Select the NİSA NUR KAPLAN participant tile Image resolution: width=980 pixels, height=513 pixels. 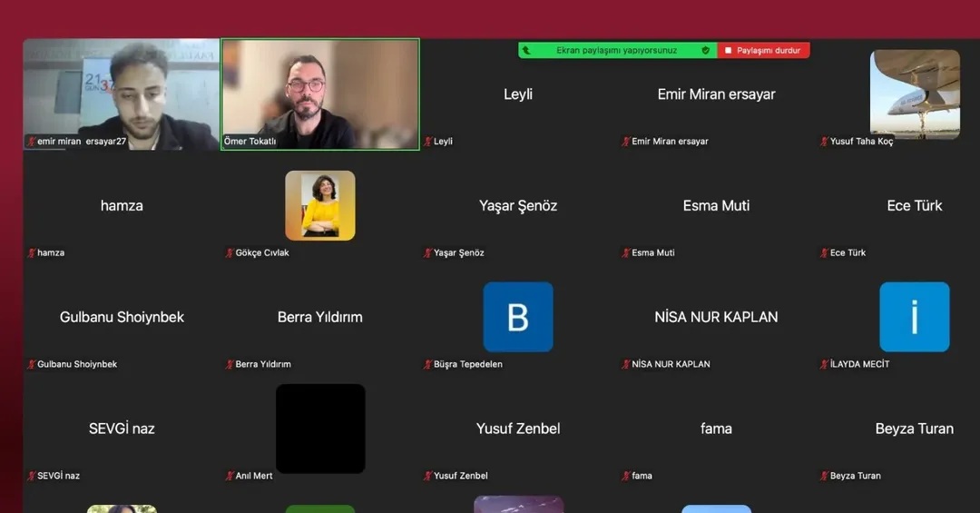pyautogui.click(x=716, y=317)
